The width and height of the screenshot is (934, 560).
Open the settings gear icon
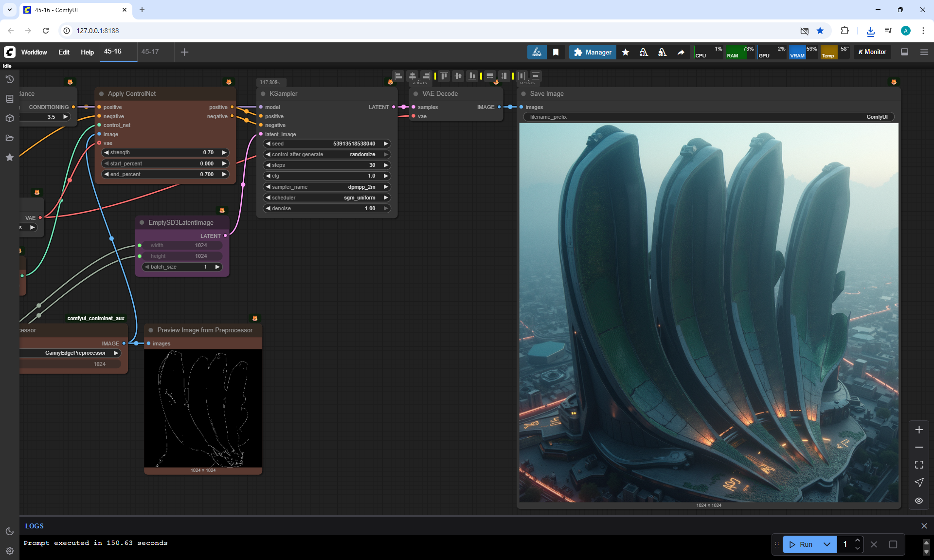click(x=9, y=551)
